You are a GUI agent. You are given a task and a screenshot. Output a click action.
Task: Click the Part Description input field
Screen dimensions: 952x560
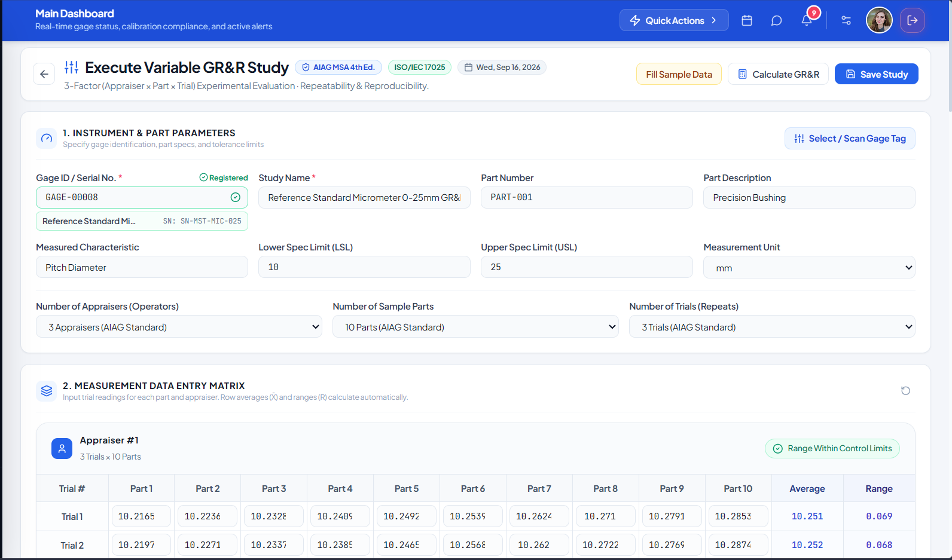pos(809,198)
